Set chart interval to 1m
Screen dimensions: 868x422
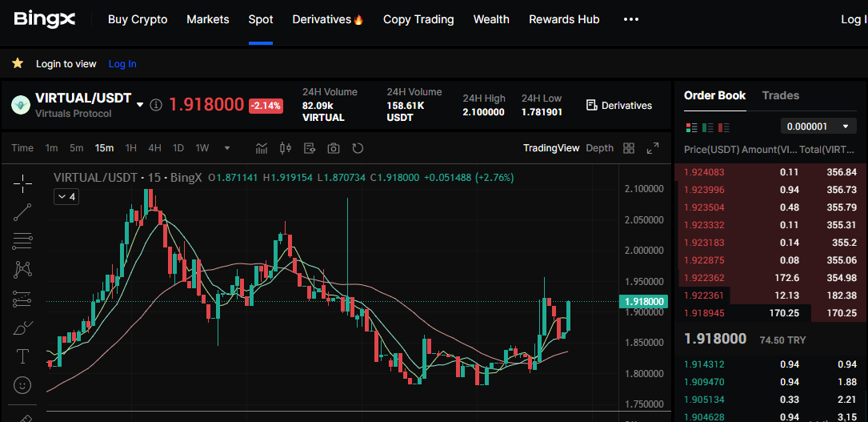pyautogui.click(x=51, y=148)
